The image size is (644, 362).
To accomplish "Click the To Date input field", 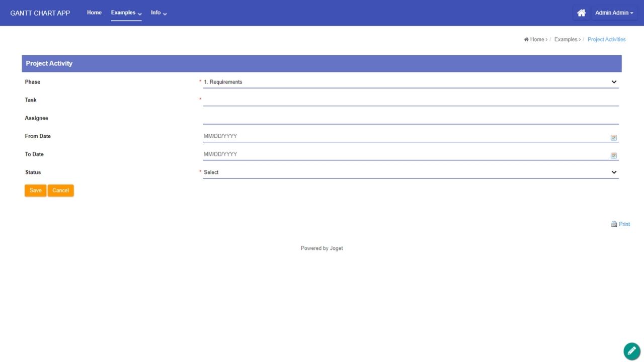I will [x=405, y=154].
